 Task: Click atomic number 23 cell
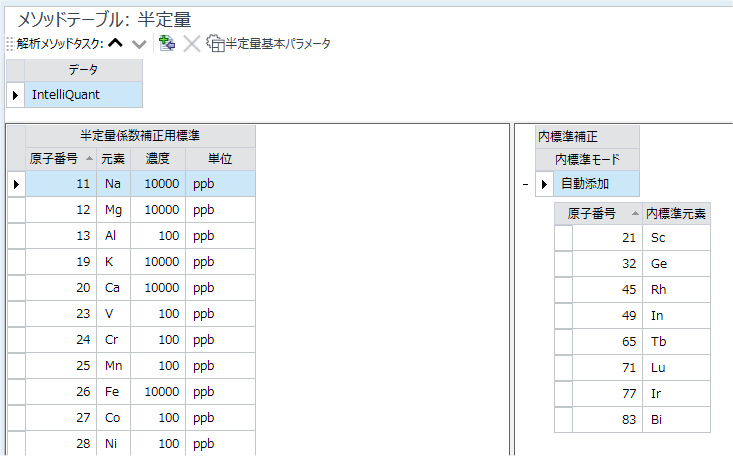click(x=61, y=313)
